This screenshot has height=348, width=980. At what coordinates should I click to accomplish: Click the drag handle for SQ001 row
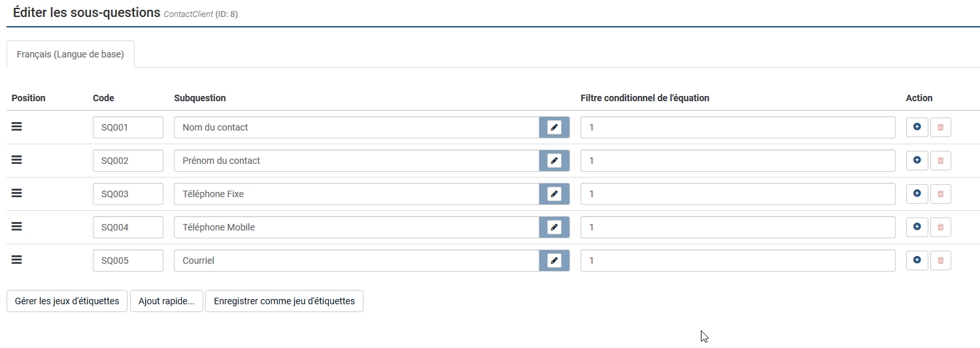click(17, 127)
